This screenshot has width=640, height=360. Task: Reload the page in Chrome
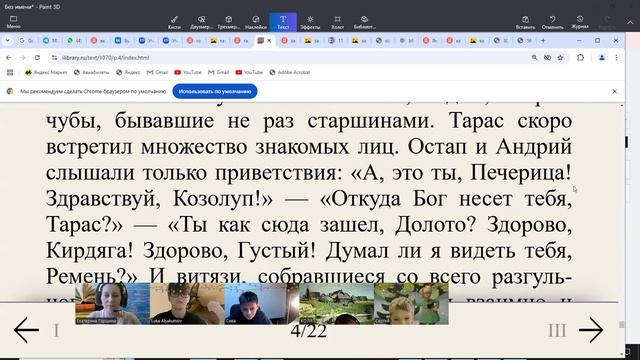(x=37, y=58)
